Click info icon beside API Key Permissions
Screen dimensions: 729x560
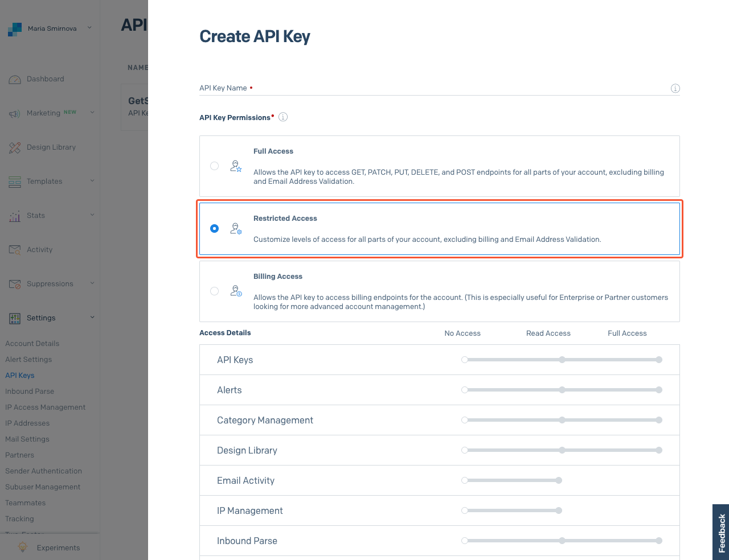pos(283,117)
